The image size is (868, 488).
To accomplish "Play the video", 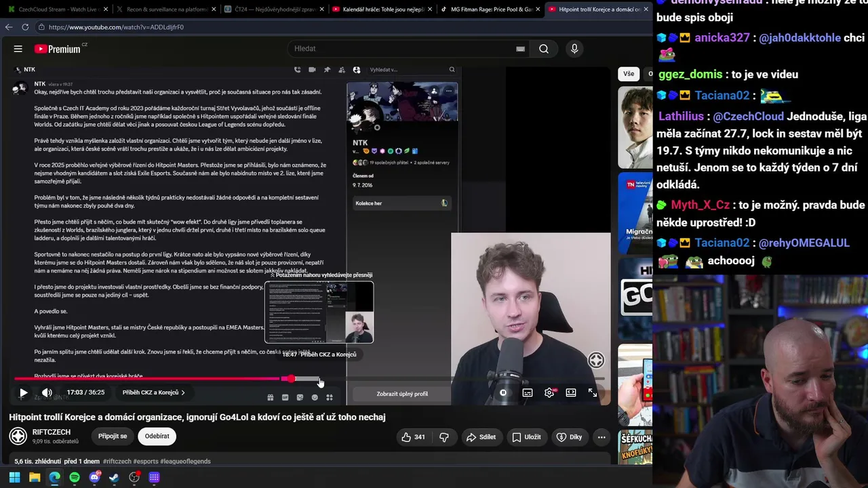I will coord(24,392).
